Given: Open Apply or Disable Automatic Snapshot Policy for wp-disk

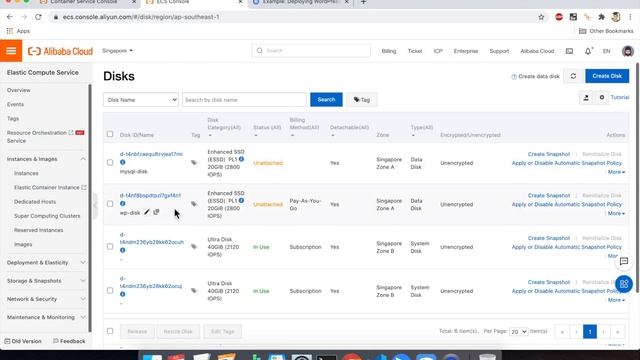Looking at the screenshot, I should [567, 204].
